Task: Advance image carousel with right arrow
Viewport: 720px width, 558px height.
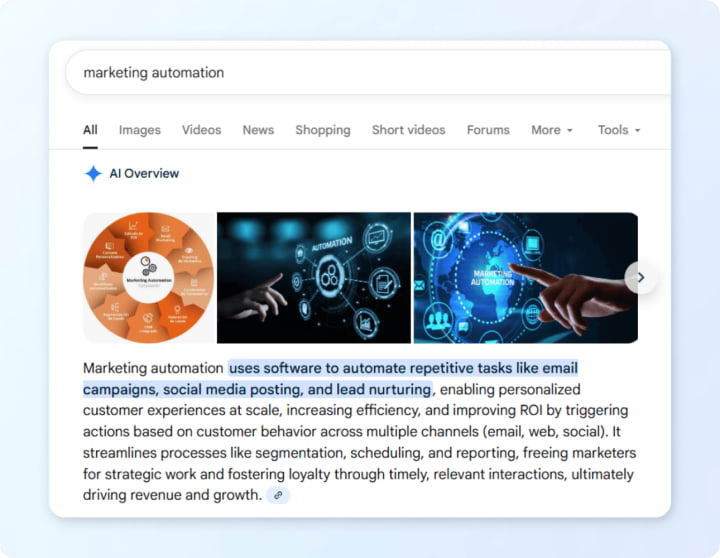Action: (641, 277)
